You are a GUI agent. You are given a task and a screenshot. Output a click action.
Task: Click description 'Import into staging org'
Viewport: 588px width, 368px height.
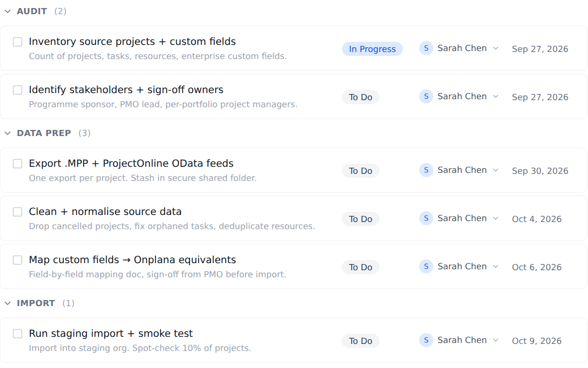tap(140, 348)
